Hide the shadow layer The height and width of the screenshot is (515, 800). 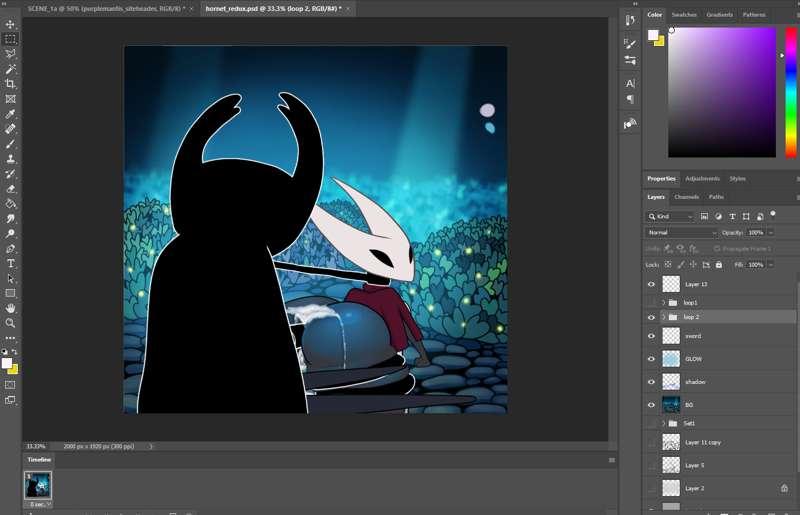click(651, 382)
